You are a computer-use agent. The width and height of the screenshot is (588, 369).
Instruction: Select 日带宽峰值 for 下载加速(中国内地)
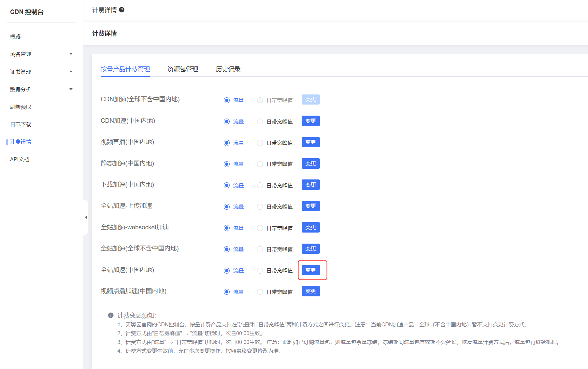[275, 185]
